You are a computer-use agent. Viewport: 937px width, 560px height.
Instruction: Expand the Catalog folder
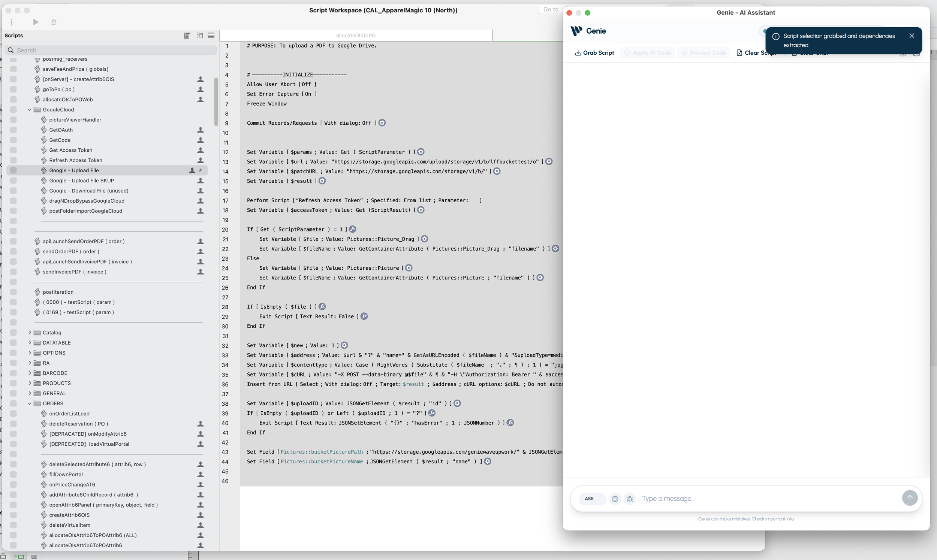30,333
